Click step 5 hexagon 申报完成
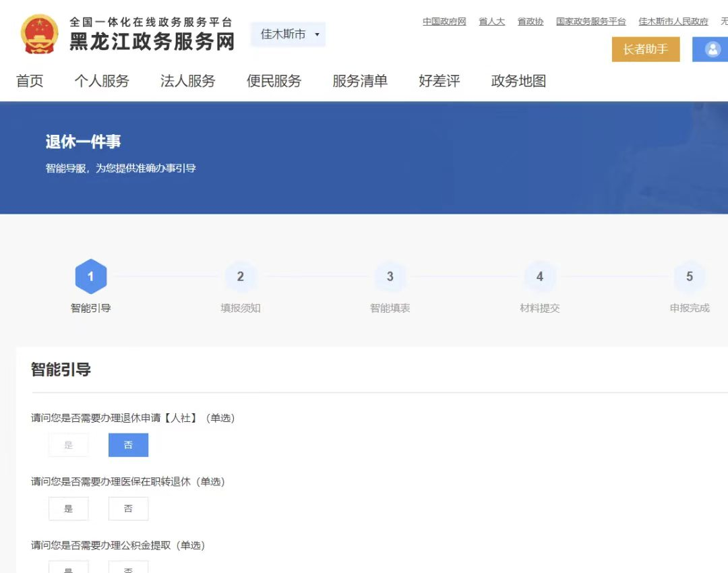 [690, 276]
